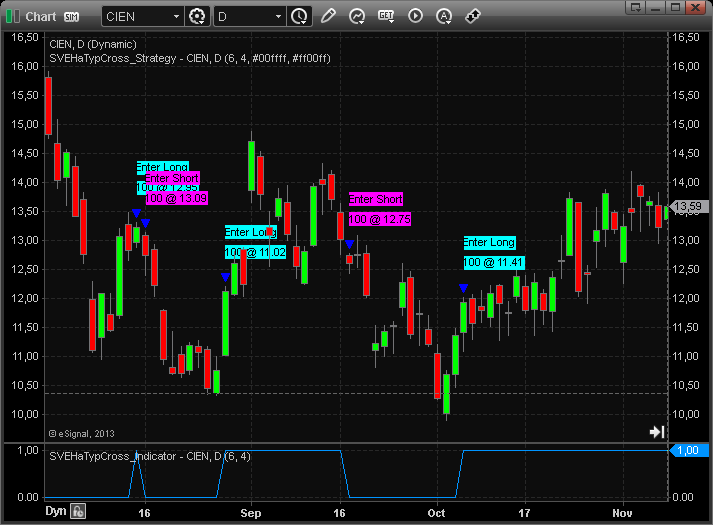Screen dimensions: 713x525
Task: Click the interval clock icon
Action: click(x=299, y=16)
